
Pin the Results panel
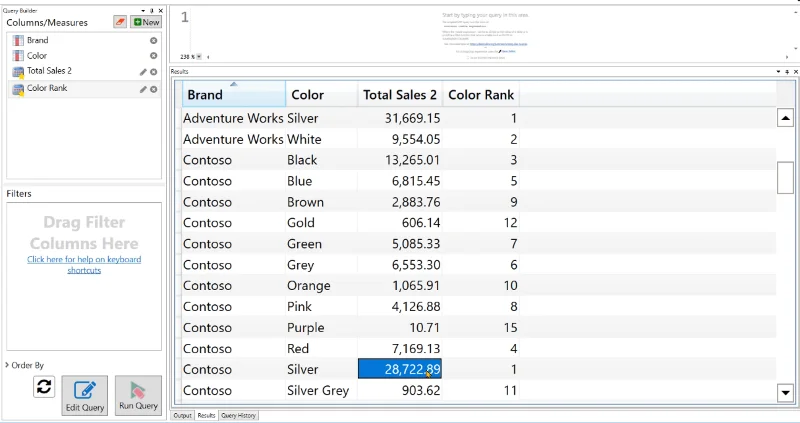click(787, 71)
